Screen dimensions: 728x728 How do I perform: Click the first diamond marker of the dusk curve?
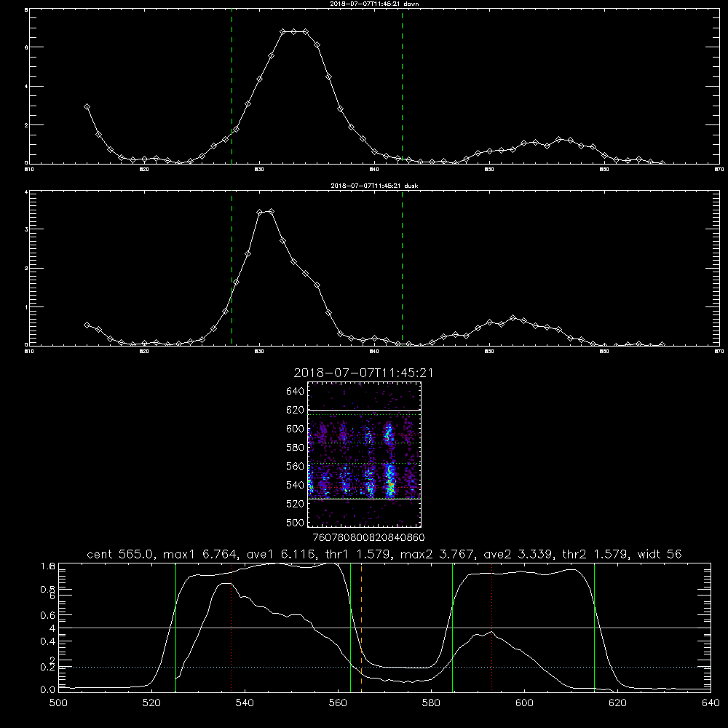[87, 325]
